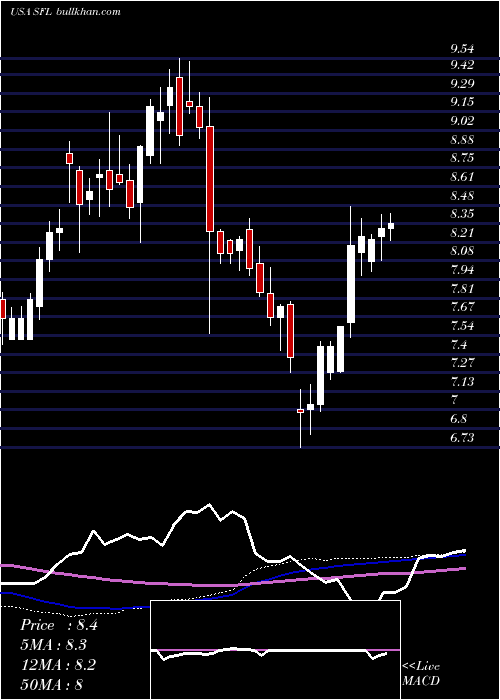Click the 7.54 axis value
500x700 pixels.
pos(462,325)
